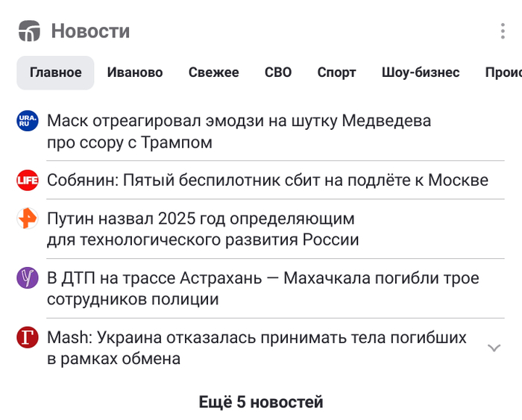Show more via Ещё 5 новостей
This screenshot has width=522, height=420.
[x=261, y=402]
